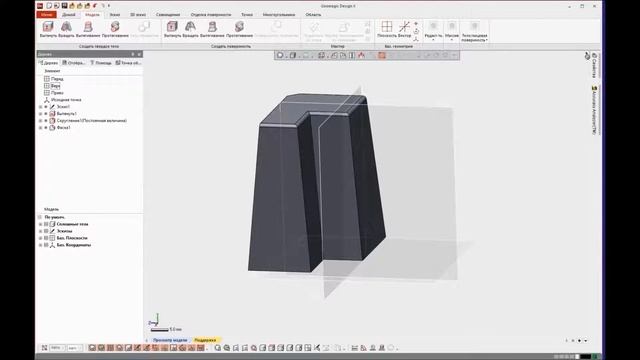Toggle visibility dot of Скругление1

[46, 120]
